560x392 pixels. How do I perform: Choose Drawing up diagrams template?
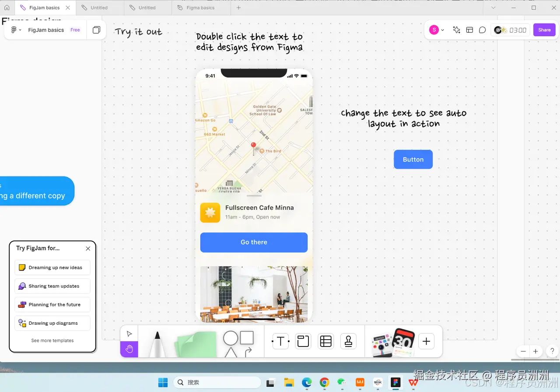pyautogui.click(x=52, y=323)
